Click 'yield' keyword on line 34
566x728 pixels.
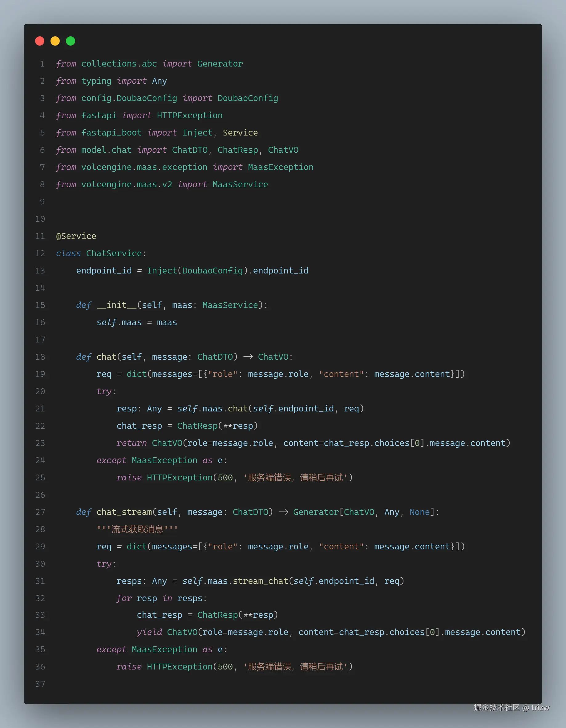click(149, 632)
